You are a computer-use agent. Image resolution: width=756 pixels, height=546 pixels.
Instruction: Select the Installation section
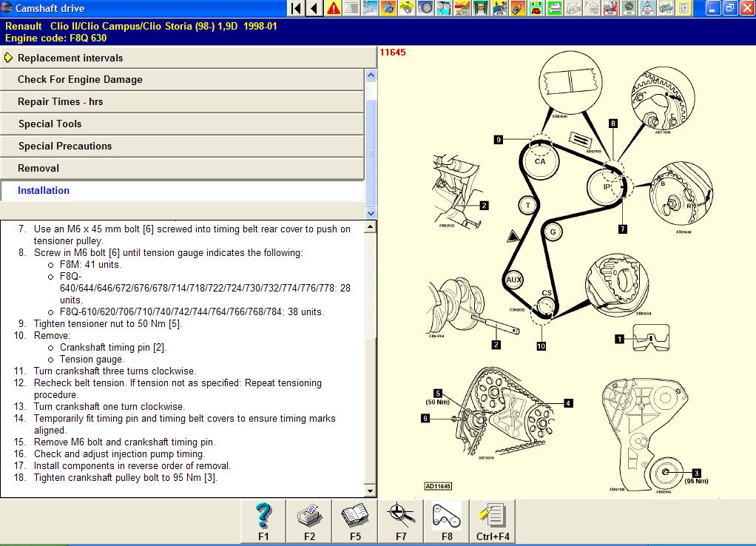click(182, 191)
